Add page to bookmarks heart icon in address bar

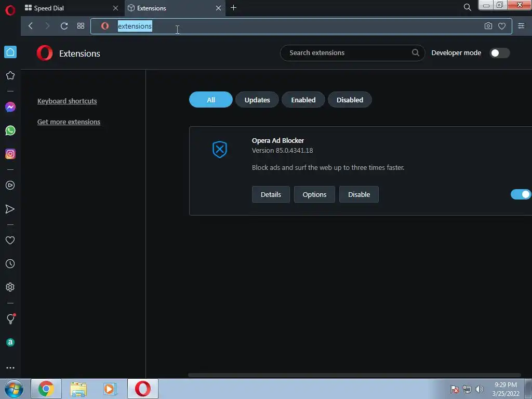(502, 26)
